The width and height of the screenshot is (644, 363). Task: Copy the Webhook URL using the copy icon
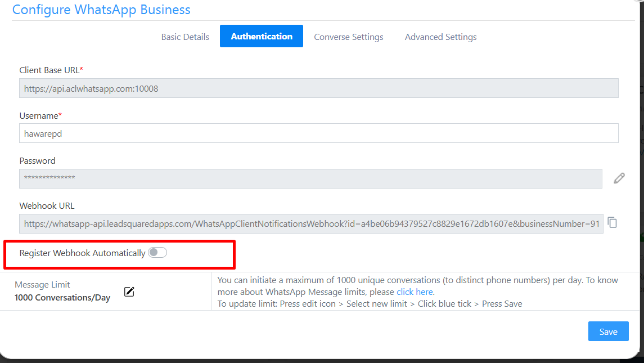[613, 223]
